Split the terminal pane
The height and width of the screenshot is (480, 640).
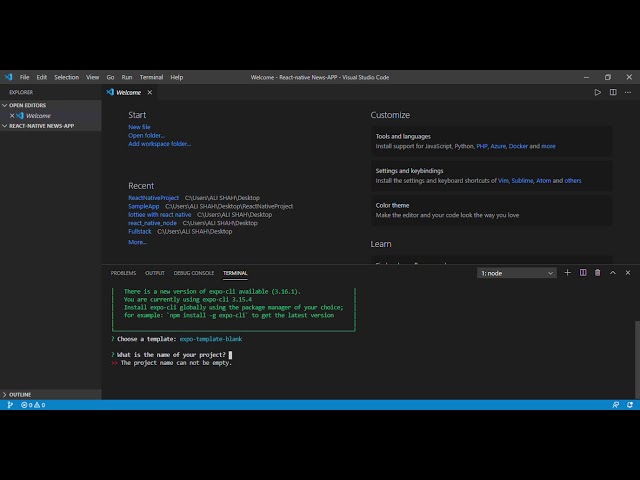pos(583,273)
